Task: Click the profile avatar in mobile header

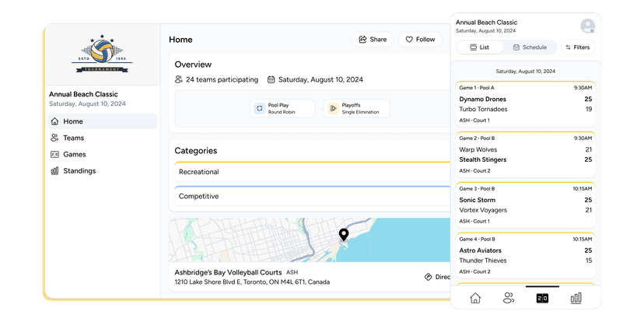Action: point(587,26)
